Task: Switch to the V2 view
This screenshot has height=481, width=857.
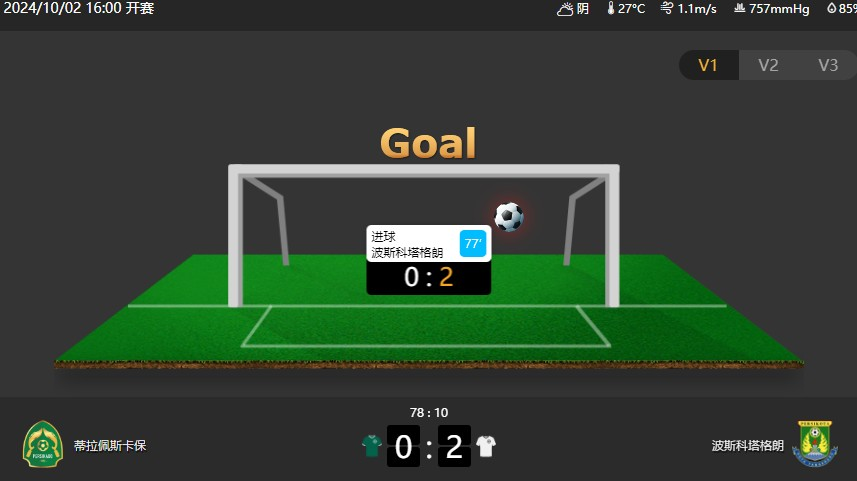Action: click(768, 65)
